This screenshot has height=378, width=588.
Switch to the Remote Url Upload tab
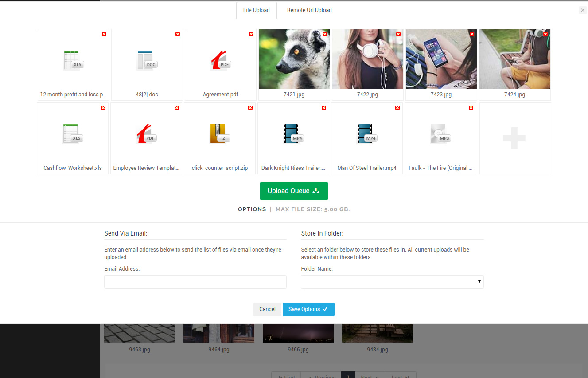pos(309,10)
